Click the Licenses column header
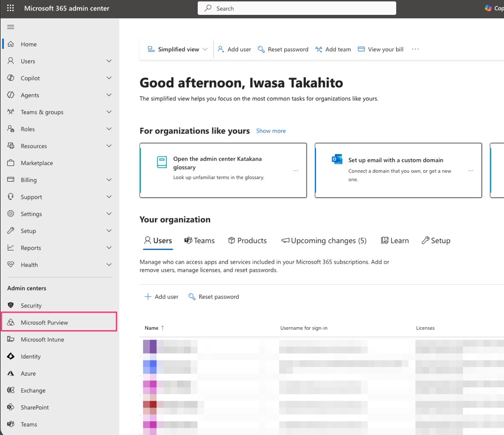Screen dimensions: 504x435 point(425,328)
